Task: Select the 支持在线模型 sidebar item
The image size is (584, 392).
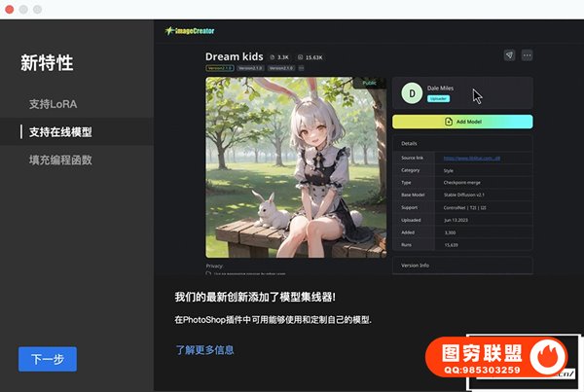Action: [x=60, y=131]
